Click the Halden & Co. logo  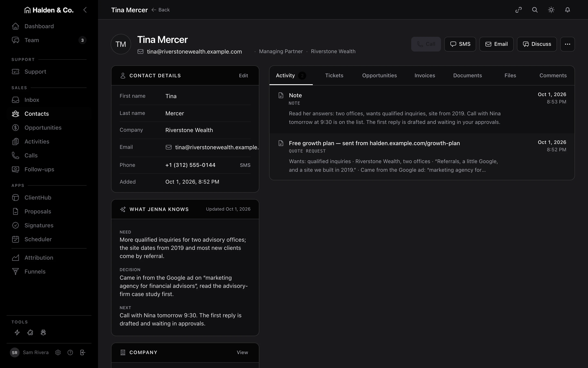pos(49,10)
